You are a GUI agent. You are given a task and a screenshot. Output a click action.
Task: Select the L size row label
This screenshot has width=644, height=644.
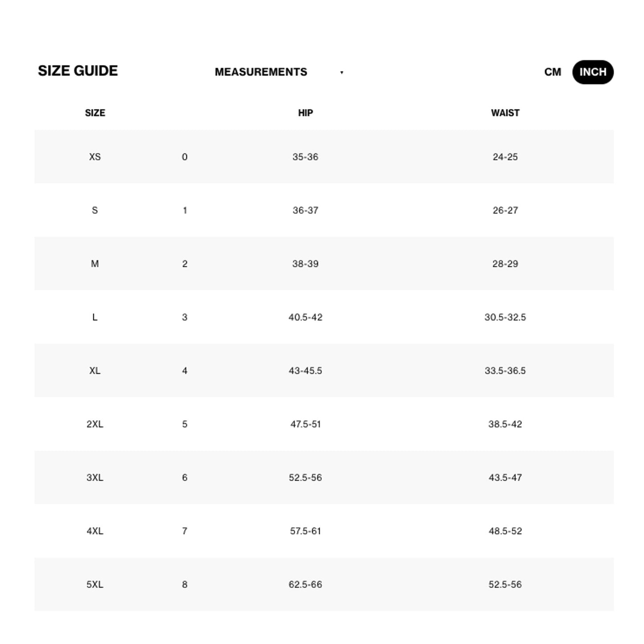[95, 317]
